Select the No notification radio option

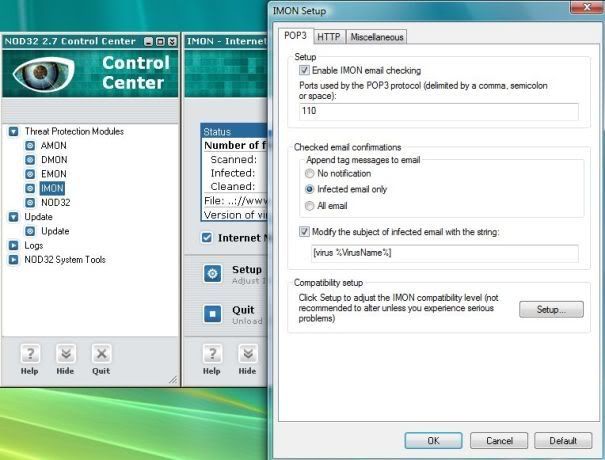point(310,173)
